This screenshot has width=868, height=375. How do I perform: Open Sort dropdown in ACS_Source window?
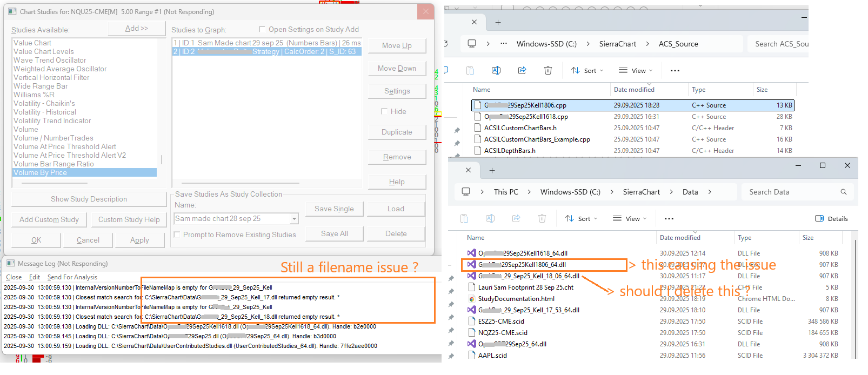tap(587, 70)
